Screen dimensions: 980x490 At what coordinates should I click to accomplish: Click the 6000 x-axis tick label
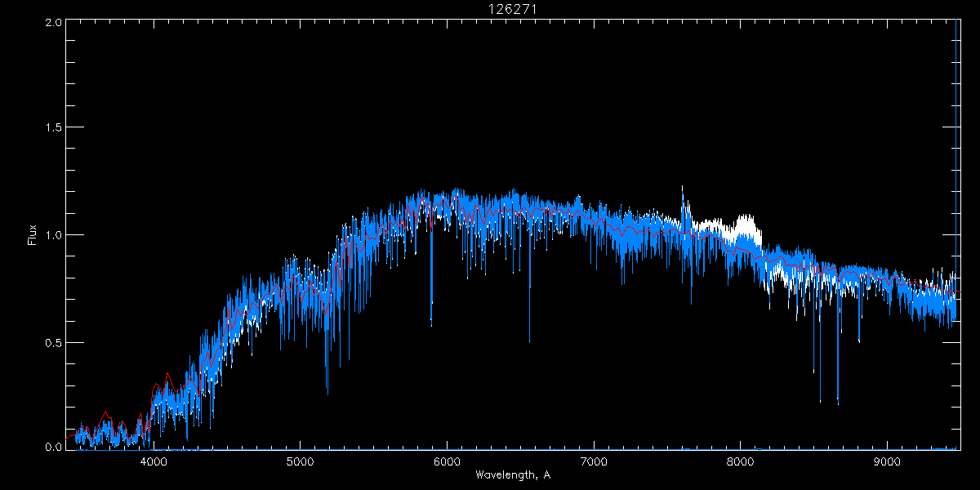click(447, 461)
